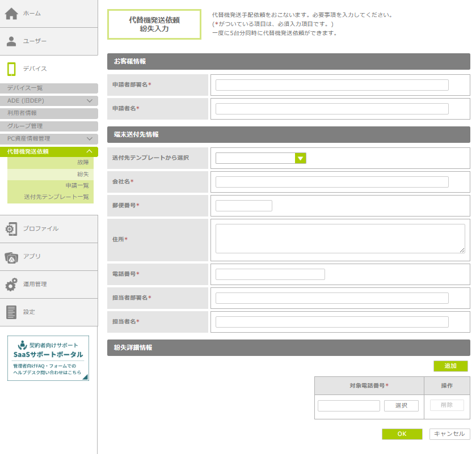Open the SaaSサポートポータル banner
476x454 pixels.
(x=48, y=358)
